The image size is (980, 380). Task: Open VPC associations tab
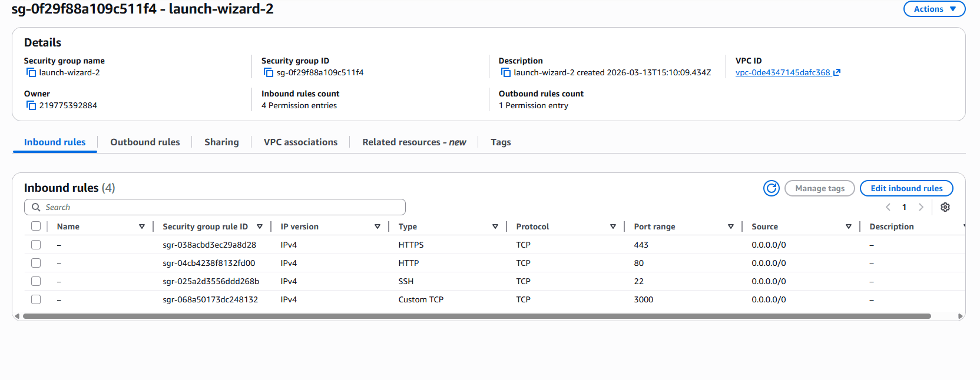pos(300,142)
